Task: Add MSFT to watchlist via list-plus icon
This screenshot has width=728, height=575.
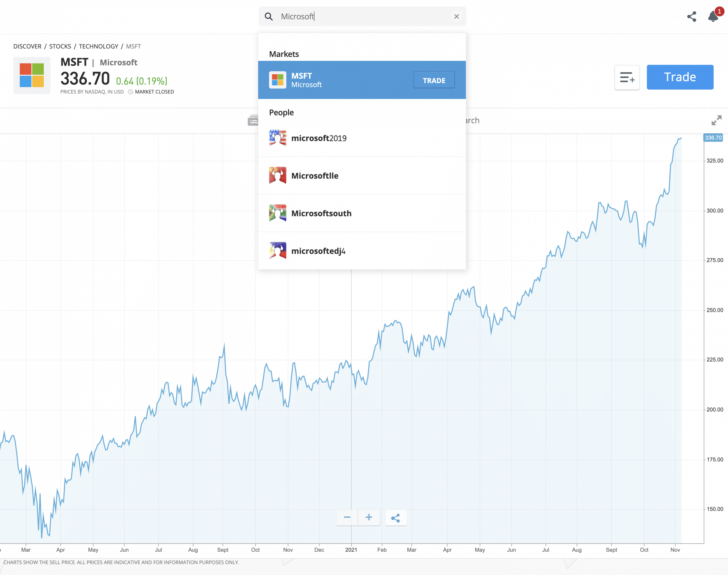Action: click(x=627, y=77)
